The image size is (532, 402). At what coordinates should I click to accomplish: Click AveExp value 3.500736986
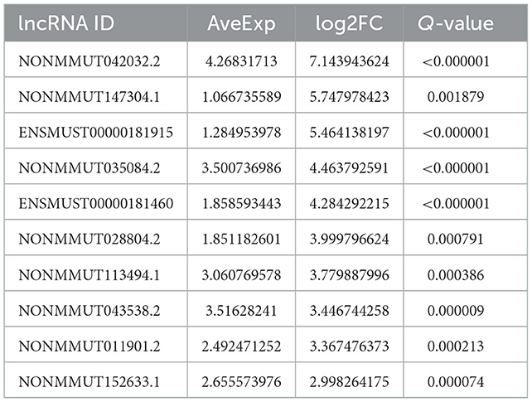coord(241,168)
